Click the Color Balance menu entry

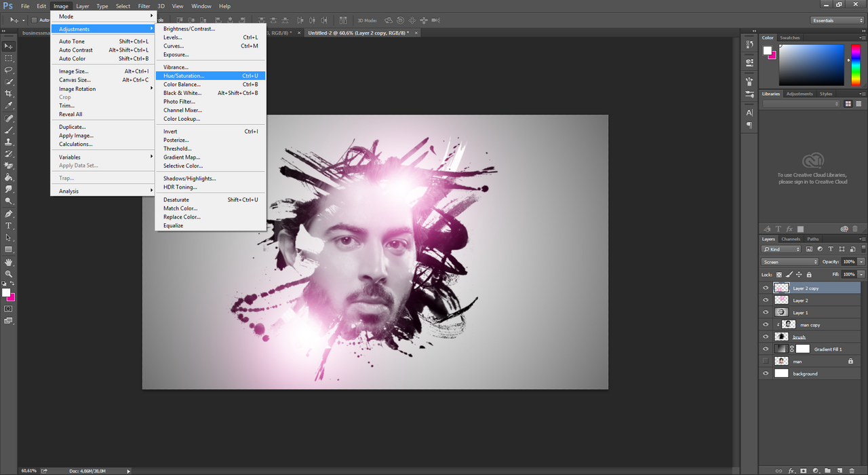tap(181, 84)
